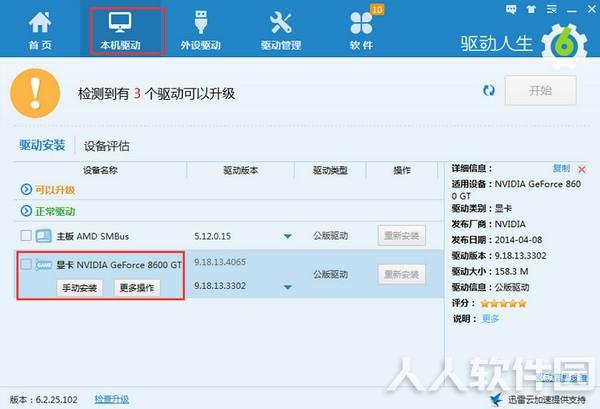The width and height of the screenshot is (600, 409).
Task: Click 公版驱动 type in AMD SMBus row
Action: pos(331,236)
